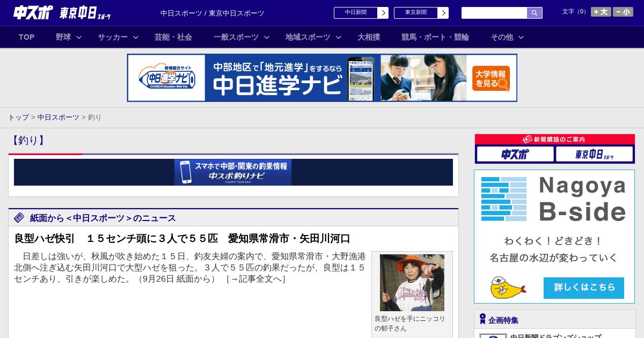Click the Tokyo Chunichi Sports logo

coord(85,13)
